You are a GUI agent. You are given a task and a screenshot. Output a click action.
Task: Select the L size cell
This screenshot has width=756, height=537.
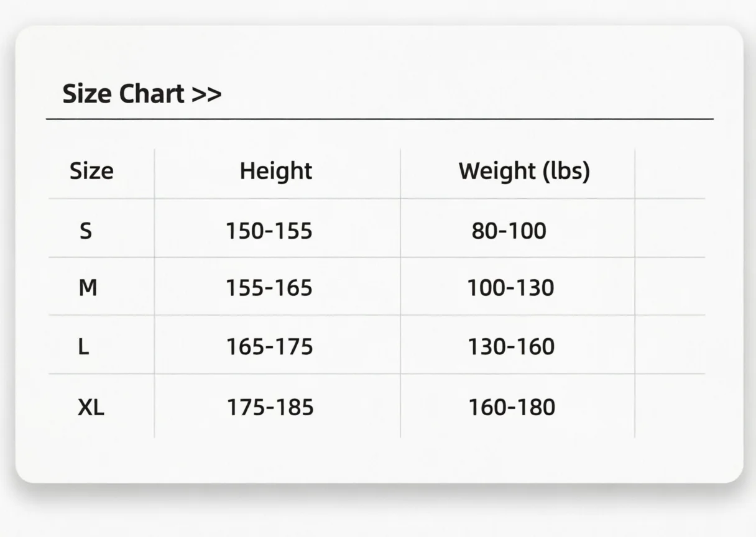click(84, 347)
